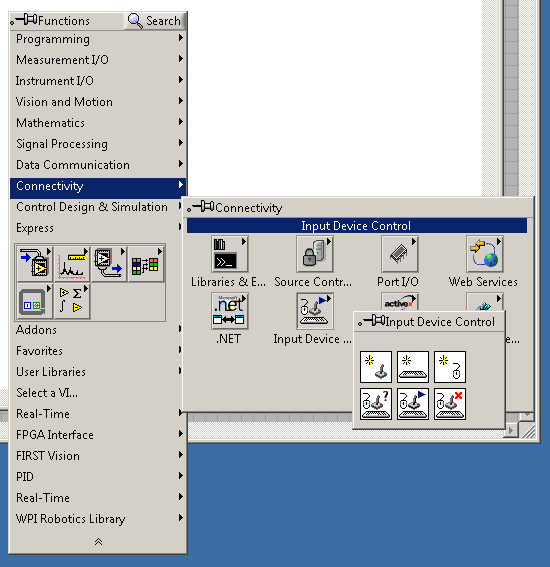Select Initialize Keyboard VI

413,367
